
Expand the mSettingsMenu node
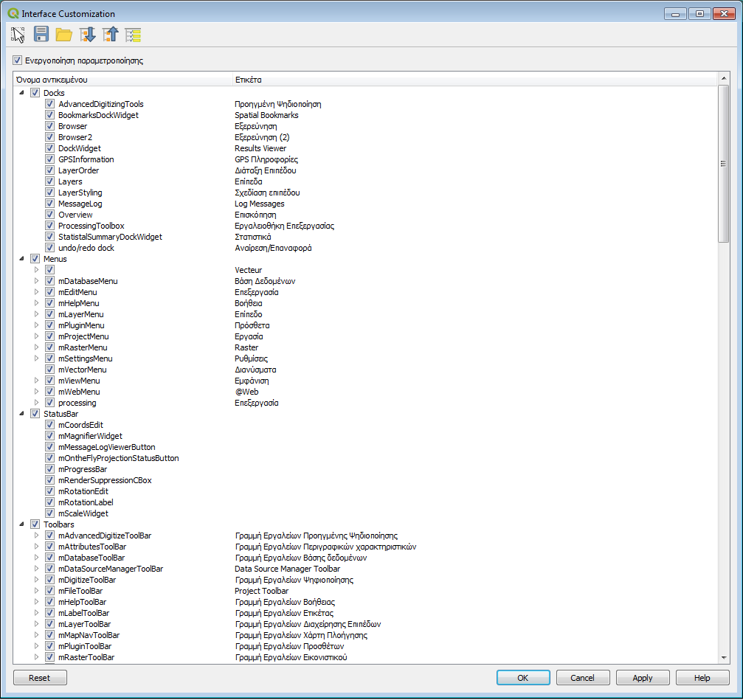click(x=36, y=358)
